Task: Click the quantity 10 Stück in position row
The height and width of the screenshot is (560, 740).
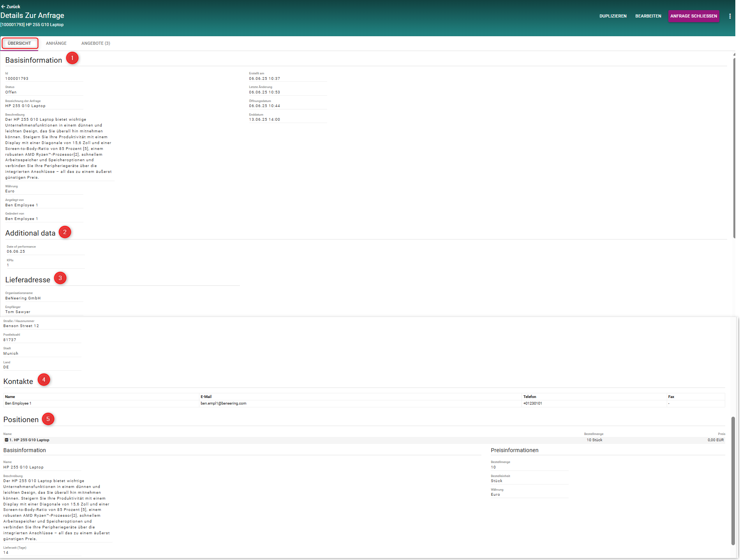Action: point(594,440)
